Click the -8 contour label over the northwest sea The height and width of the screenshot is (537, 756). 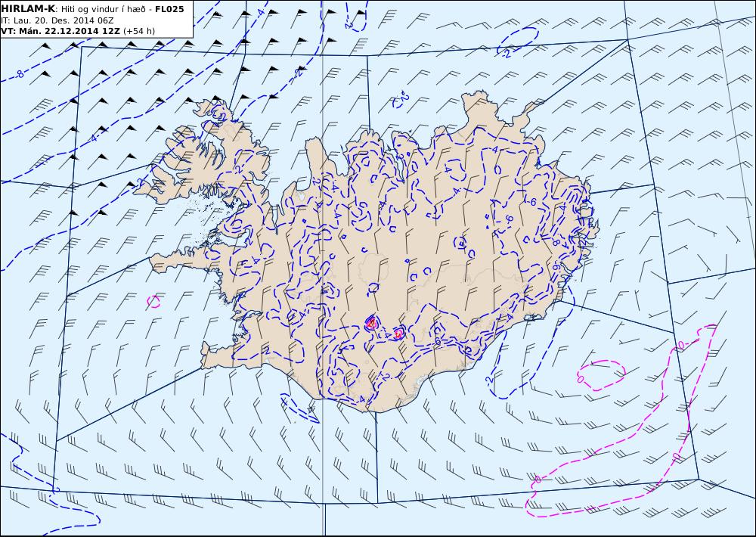(19, 74)
